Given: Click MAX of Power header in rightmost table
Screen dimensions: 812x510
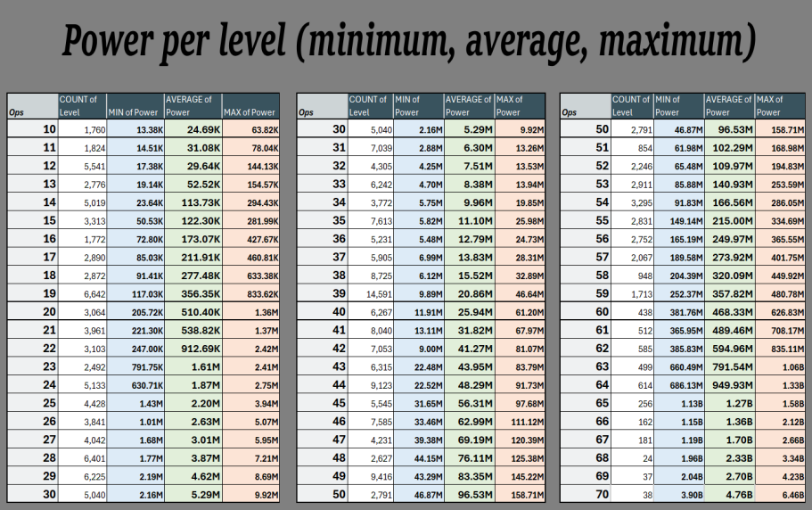Looking at the screenshot, I should pyautogui.click(x=778, y=105).
